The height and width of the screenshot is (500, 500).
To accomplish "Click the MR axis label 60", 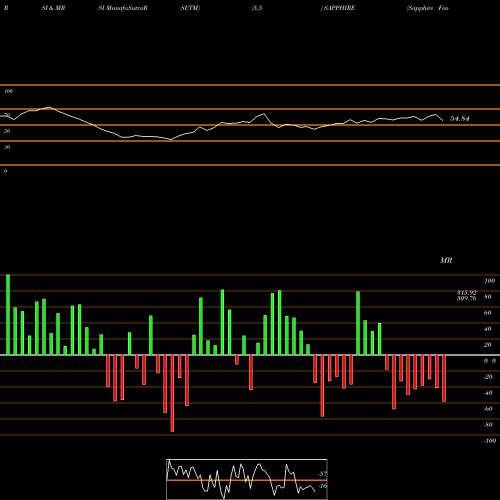I will 487,313.
